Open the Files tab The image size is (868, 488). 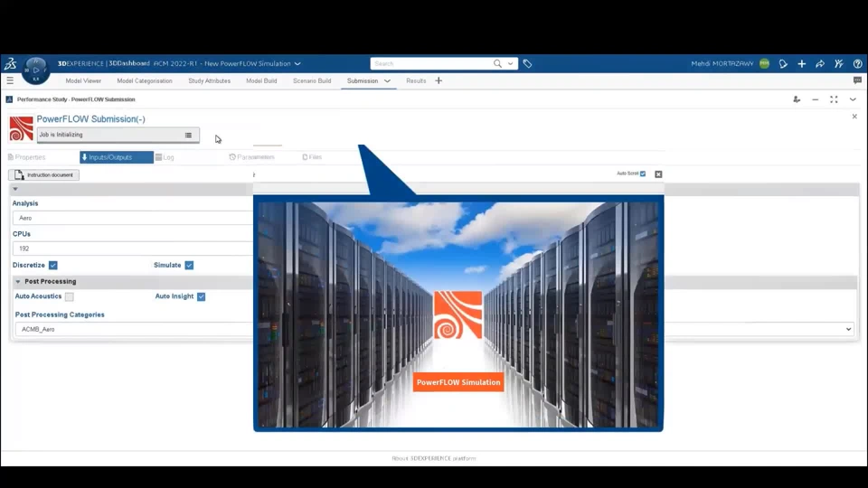(312, 157)
